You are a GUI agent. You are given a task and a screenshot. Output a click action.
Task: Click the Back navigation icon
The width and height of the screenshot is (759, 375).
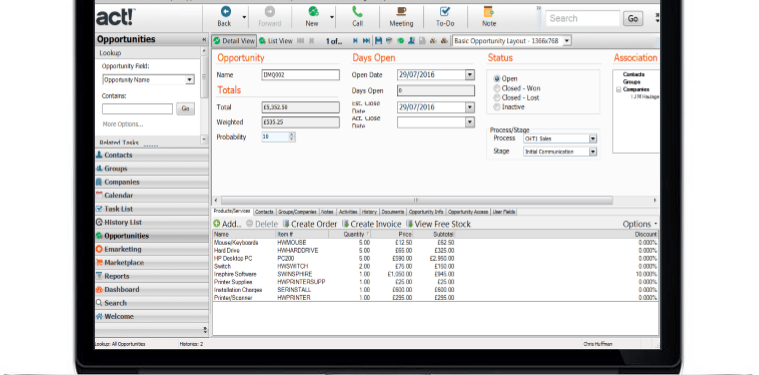pyautogui.click(x=226, y=12)
